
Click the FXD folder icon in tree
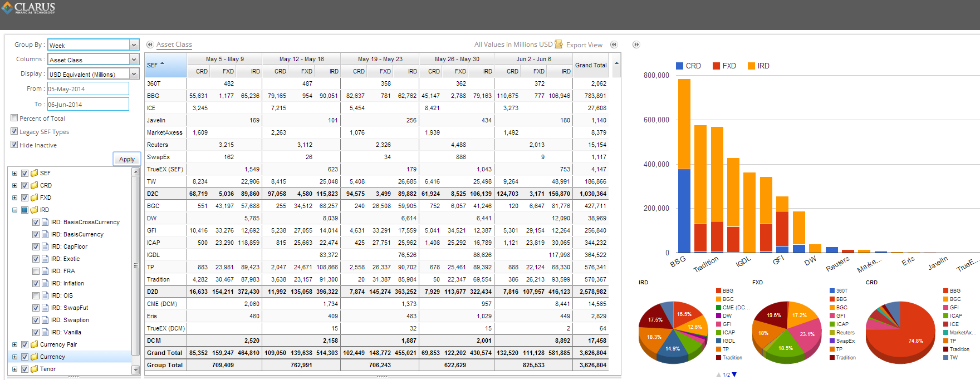tap(35, 198)
